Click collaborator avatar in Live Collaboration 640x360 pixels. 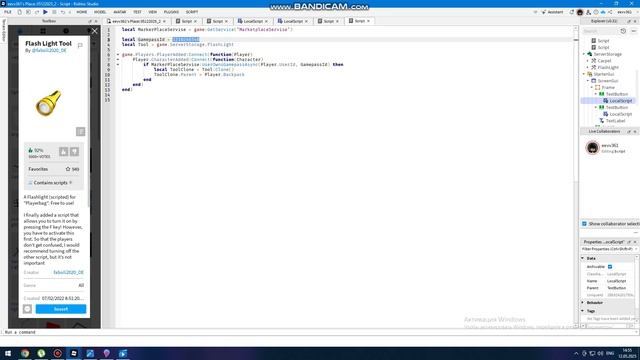coord(592,148)
